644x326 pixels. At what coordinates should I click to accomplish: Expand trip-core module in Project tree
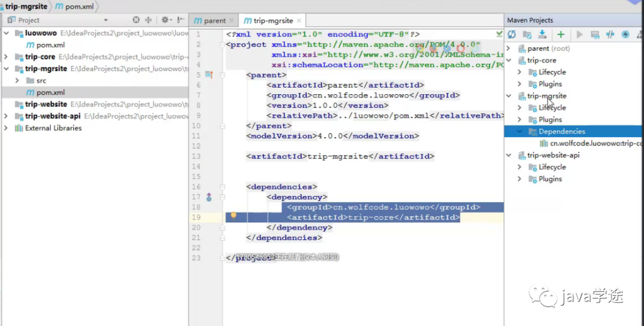pyautogui.click(x=6, y=57)
